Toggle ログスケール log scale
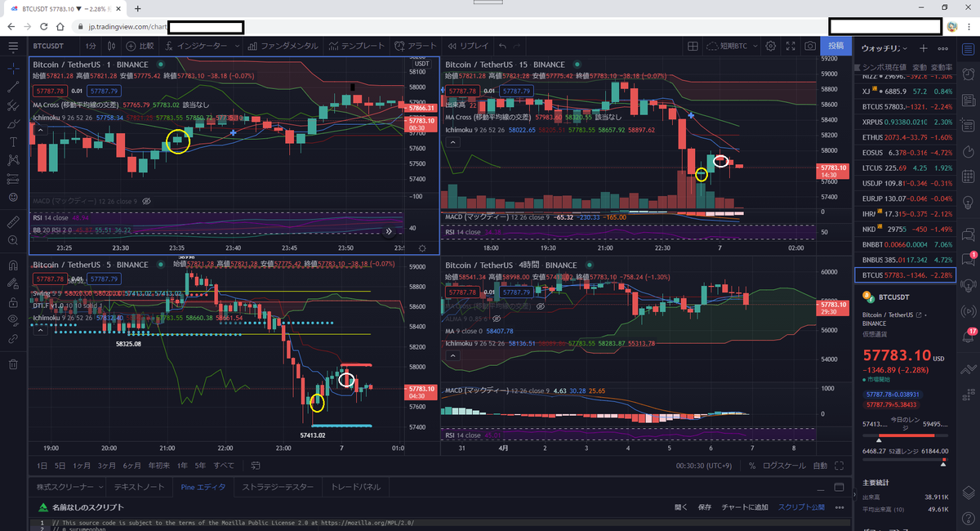This screenshot has width=980, height=531. tap(784, 465)
